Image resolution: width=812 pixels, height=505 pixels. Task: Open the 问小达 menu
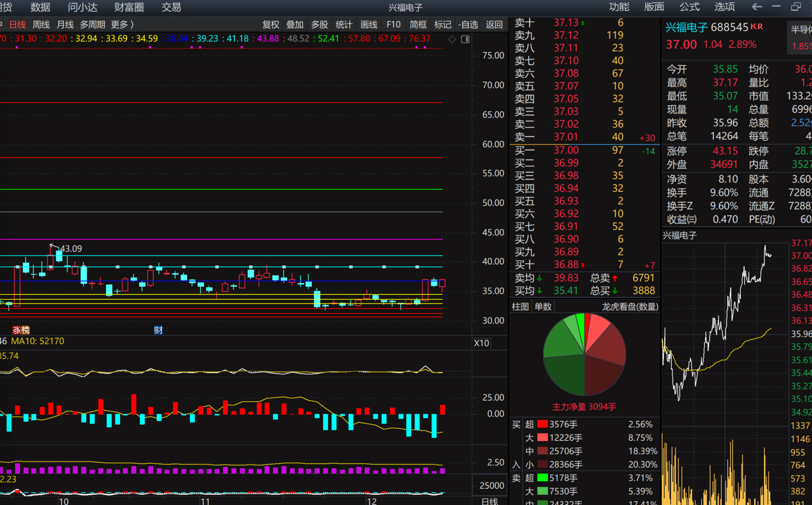83,7
